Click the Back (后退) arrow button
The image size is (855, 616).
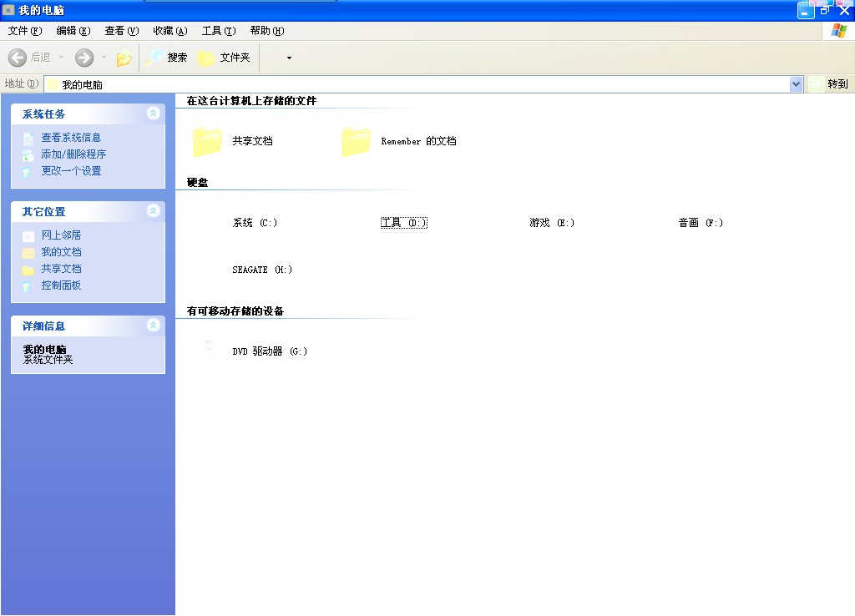click(18, 58)
